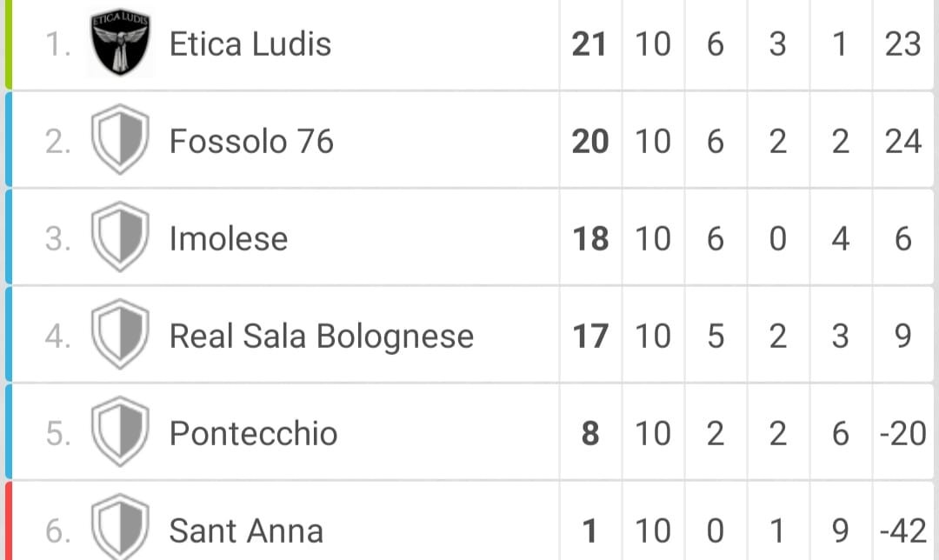Open the Etica Ludis team page
This screenshot has width=939, height=560.
[250, 43]
